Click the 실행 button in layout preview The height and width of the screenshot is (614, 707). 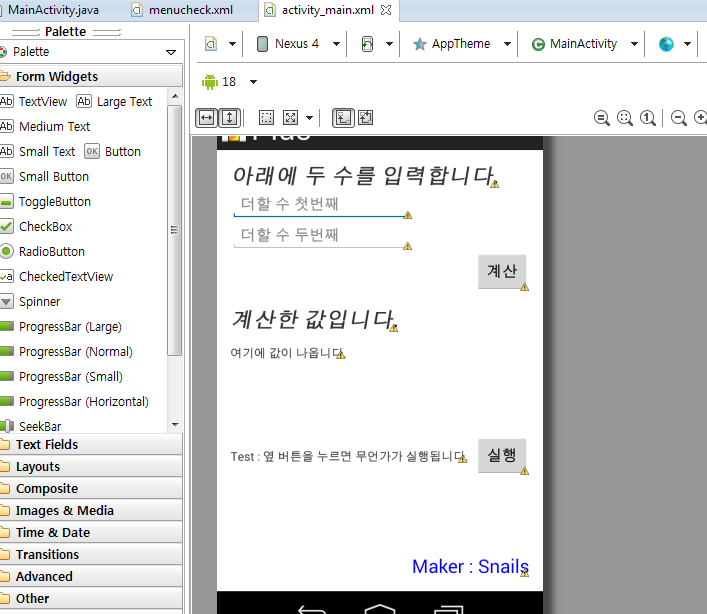point(501,455)
